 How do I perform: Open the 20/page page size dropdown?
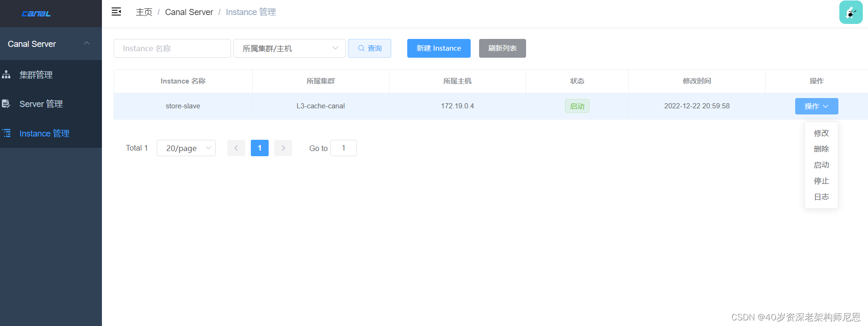click(x=186, y=148)
